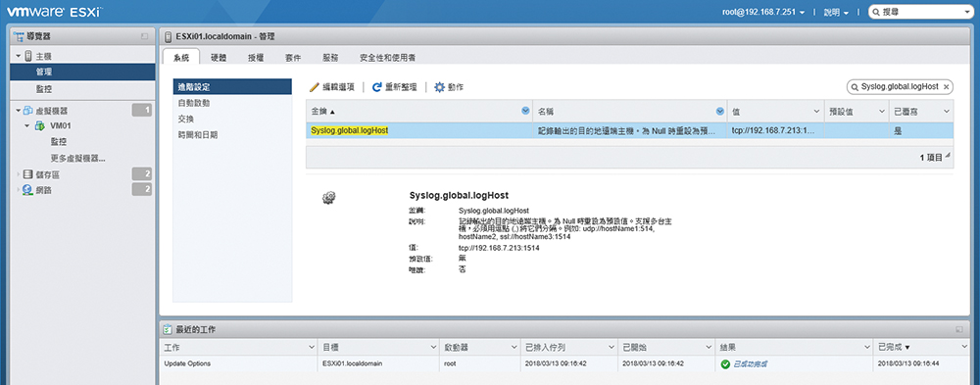Click the Syslog.global.logHost filter input field
Image resolution: width=980 pixels, height=385 pixels.
click(x=899, y=87)
